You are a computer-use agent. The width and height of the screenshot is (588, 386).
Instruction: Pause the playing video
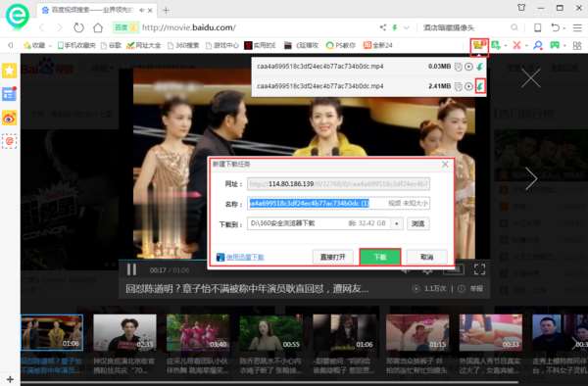(131, 269)
